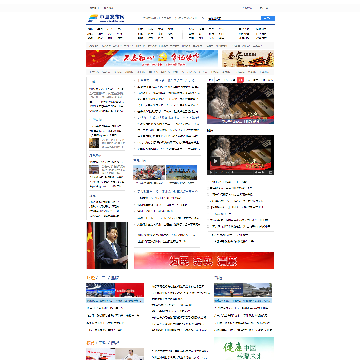Click the blue search button
This screenshot has height=360, width=360.
(x=268, y=18)
